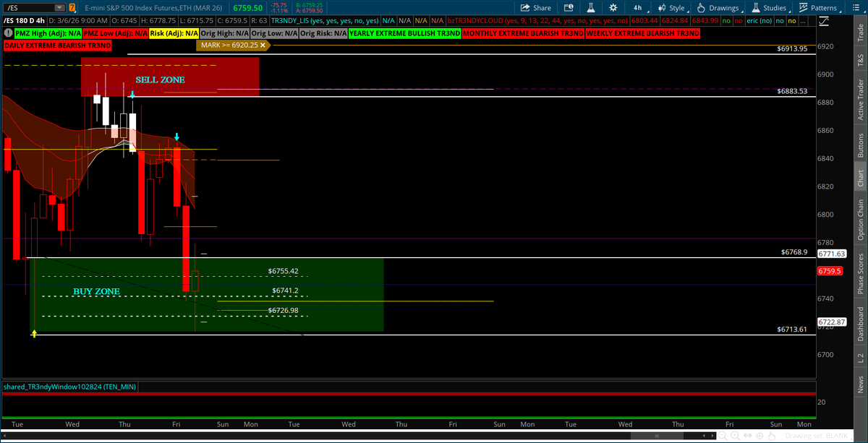Open the flask quick-study icon beside Share
Image resolution: width=868 pixels, height=443 pixels.
(591, 7)
